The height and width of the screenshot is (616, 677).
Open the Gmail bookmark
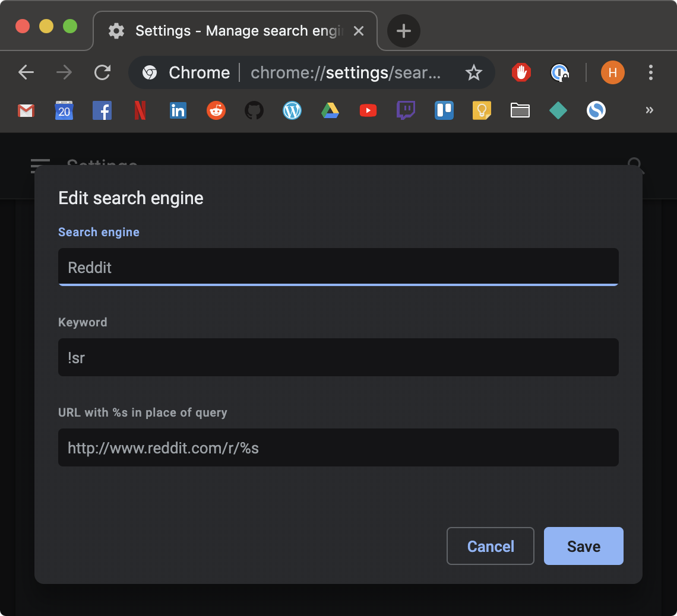(26, 111)
